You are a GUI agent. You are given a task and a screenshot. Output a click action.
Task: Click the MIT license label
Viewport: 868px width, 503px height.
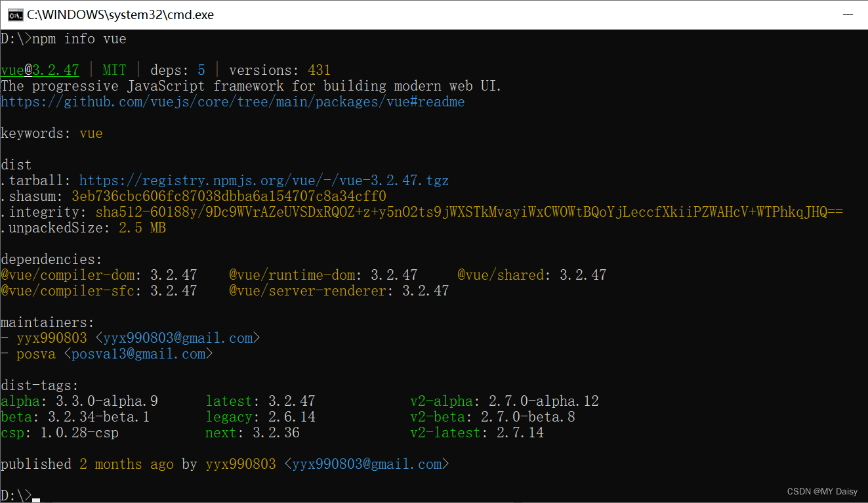coord(115,70)
